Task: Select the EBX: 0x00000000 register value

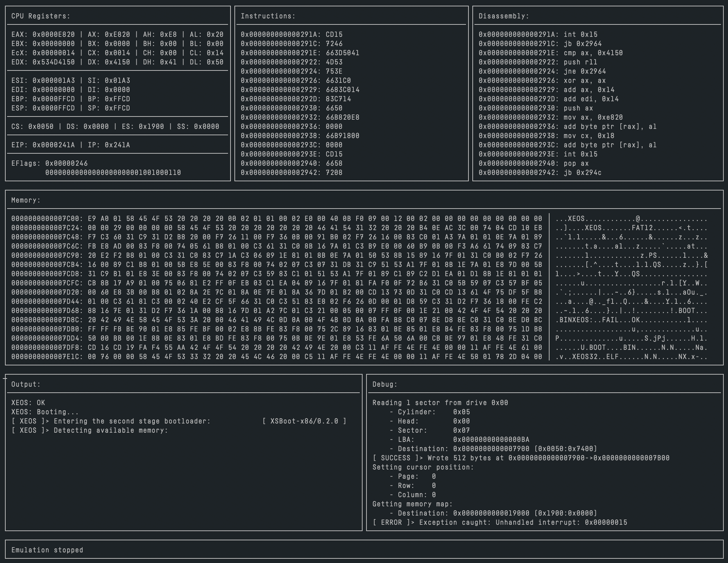Action: [43, 44]
